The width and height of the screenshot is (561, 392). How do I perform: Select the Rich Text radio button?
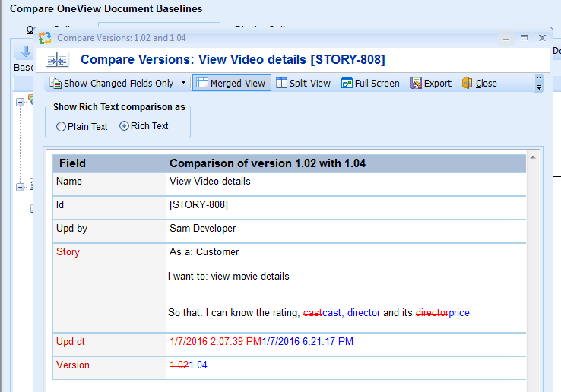[125, 126]
